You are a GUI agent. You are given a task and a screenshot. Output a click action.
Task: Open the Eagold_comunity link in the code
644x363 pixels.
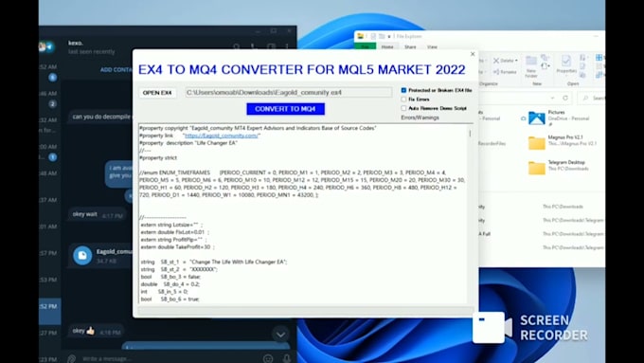(x=222, y=136)
